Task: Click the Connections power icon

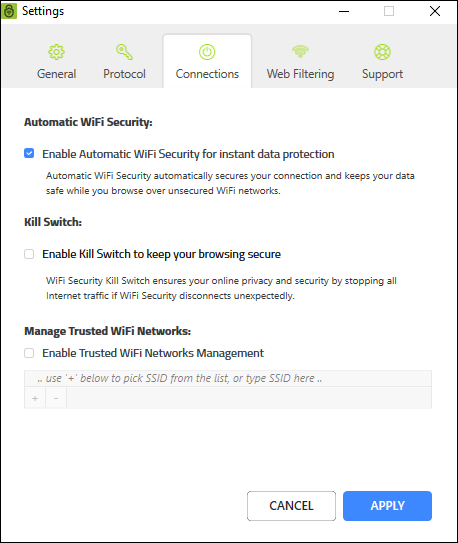Action: coord(207,52)
